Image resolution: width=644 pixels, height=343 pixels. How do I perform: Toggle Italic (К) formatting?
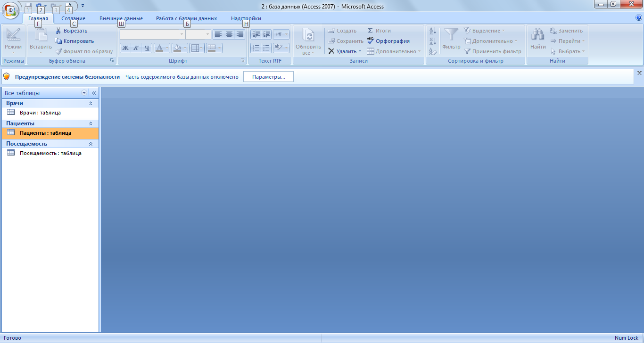point(136,48)
